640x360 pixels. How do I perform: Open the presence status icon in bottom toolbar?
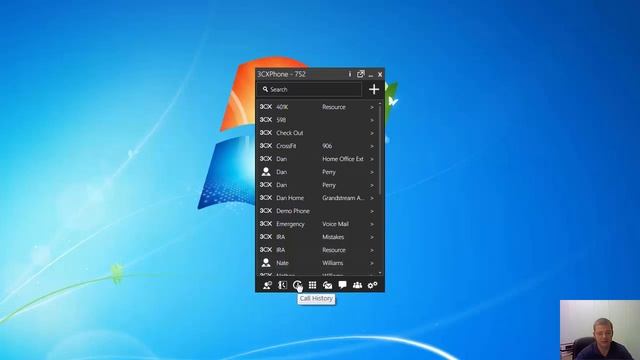tap(267, 285)
